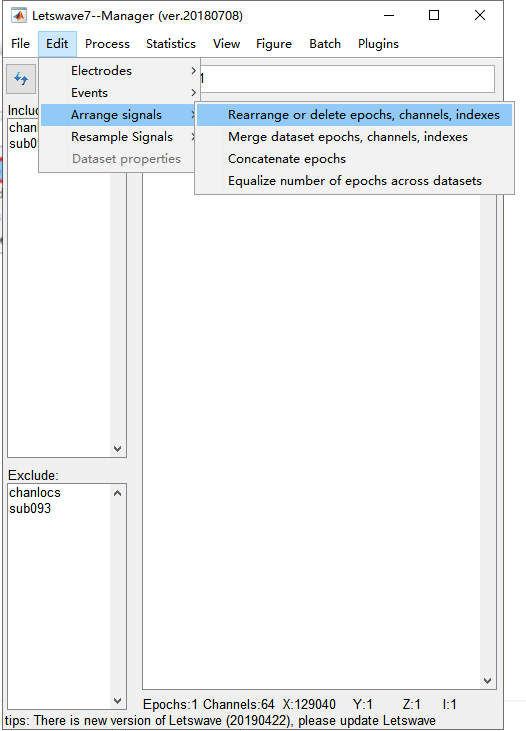Screen dimensions: 526x731
Task: Expand the Events submenu
Action: click(x=120, y=93)
